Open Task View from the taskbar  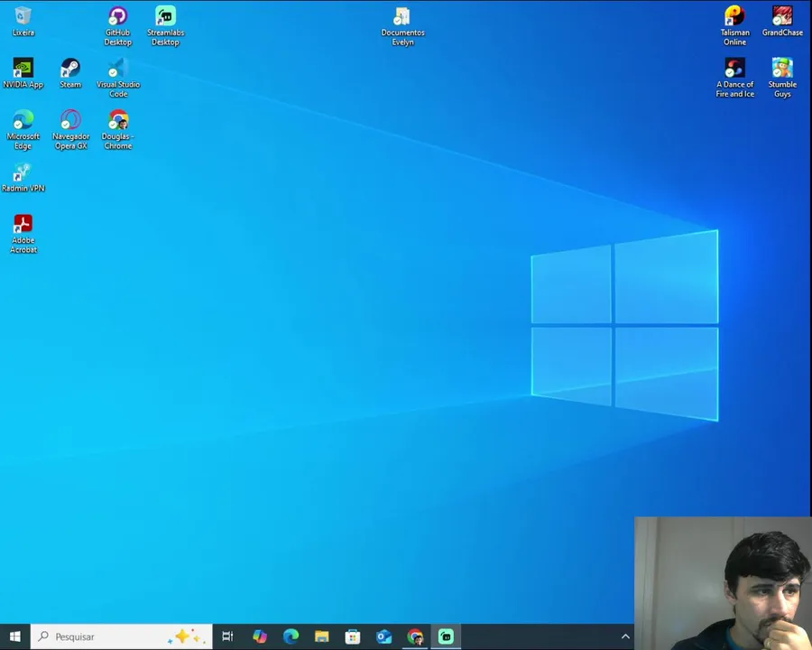coord(227,636)
